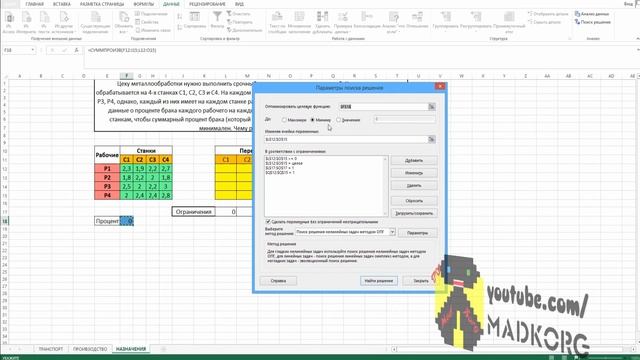Switch to the ГЛАВНАЯ ribbon tab
The image size is (640, 360).
[x=34, y=4]
